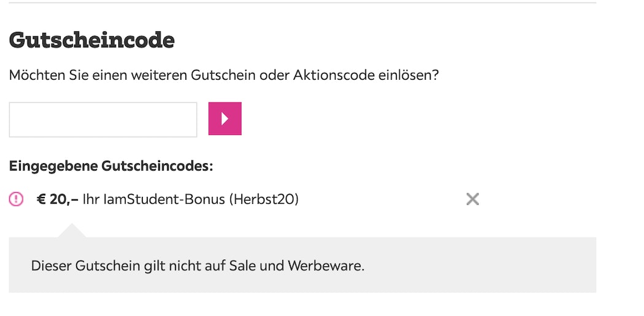The height and width of the screenshot is (316, 644).
Task: Select the '€ 20,–' voucher amount
Action: click(x=58, y=199)
